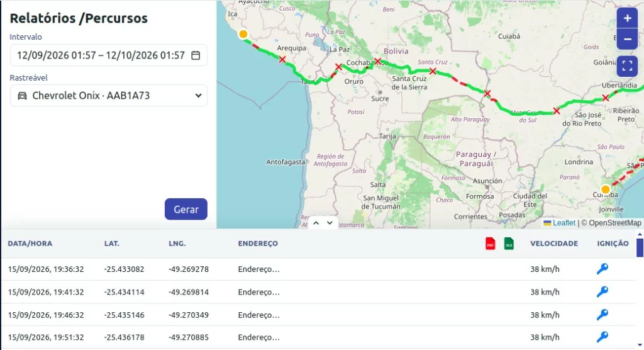
Task: Click the red X marker above Alto Paraguay
Action: [487, 94]
